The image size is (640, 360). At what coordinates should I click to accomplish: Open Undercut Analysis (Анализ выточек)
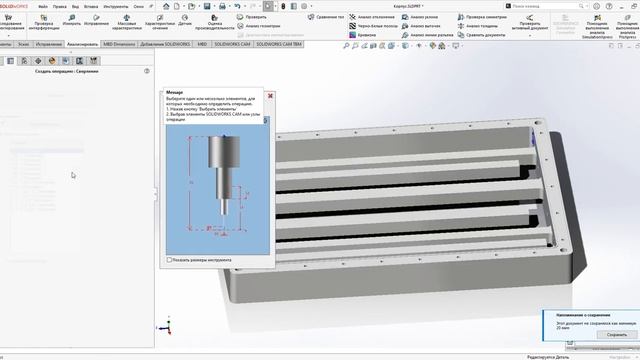(421, 26)
